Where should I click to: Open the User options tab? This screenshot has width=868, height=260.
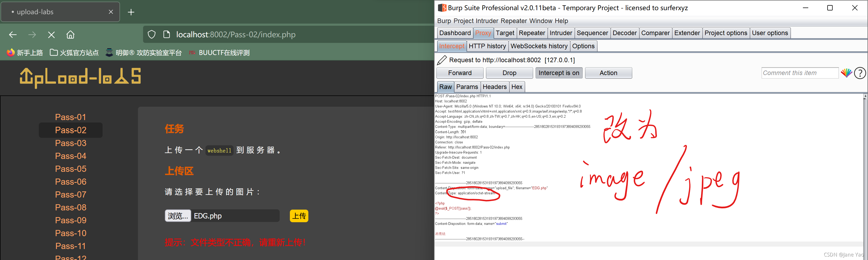(x=770, y=33)
